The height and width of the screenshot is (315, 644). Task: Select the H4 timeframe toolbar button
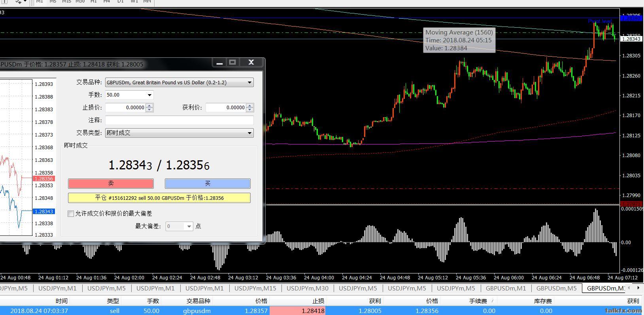click(x=107, y=2)
